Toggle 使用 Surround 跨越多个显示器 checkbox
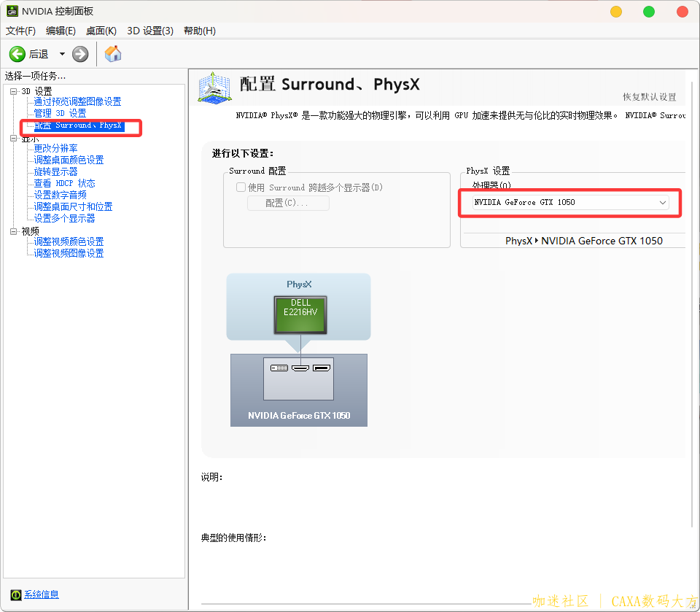Screen dimensions: 700x612 pyautogui.click(x=241, y=187)
